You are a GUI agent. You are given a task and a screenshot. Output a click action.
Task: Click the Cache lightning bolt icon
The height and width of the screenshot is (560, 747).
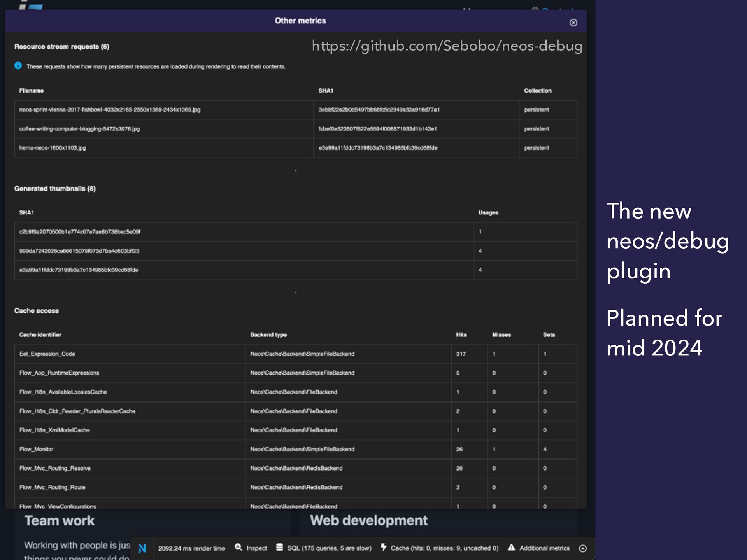[383, 547]
